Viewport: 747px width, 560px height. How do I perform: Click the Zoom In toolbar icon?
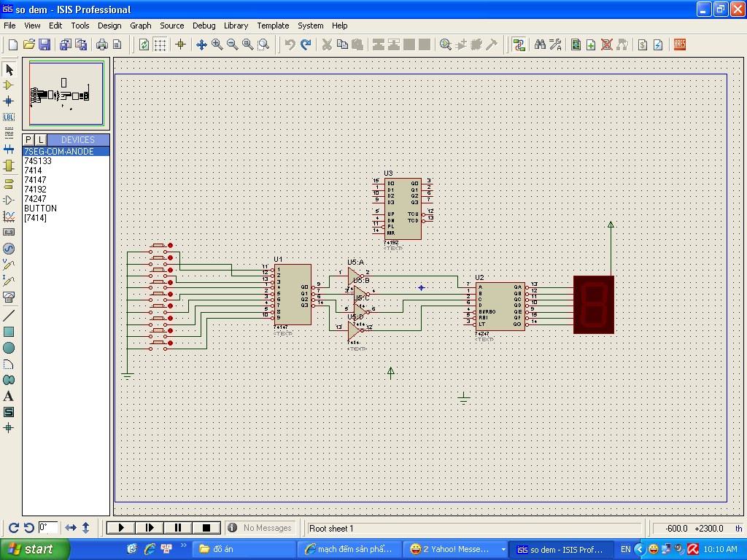[217, 44]
